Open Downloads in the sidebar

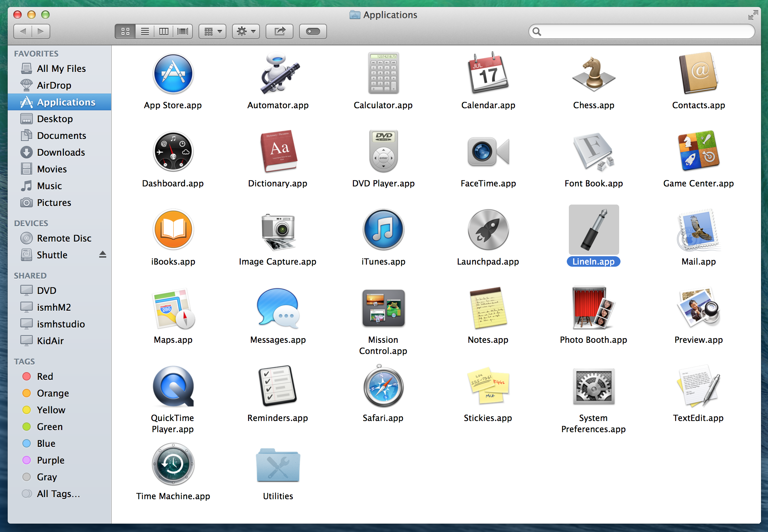click(59, 152)
